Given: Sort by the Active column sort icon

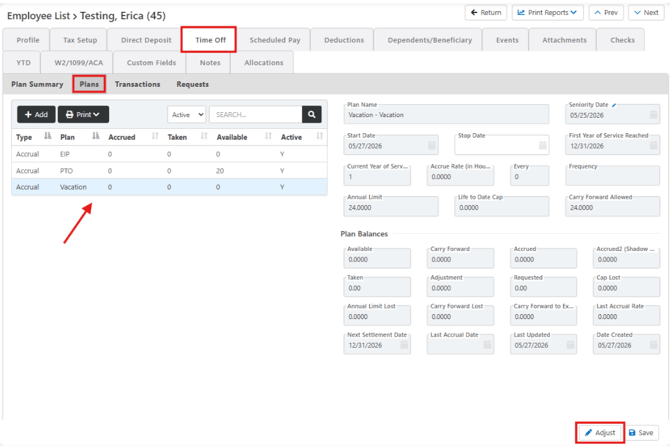Looking at the screenshot, I should click(319, 136).
